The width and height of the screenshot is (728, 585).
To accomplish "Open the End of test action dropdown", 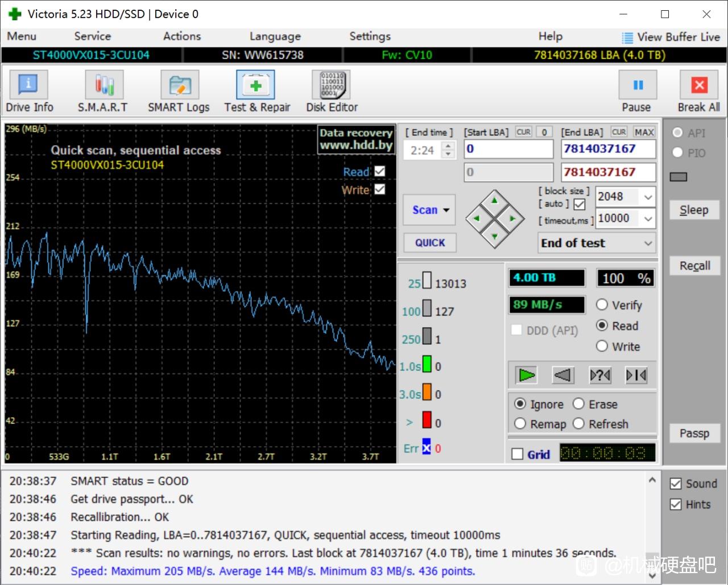I will click(596, 243).
